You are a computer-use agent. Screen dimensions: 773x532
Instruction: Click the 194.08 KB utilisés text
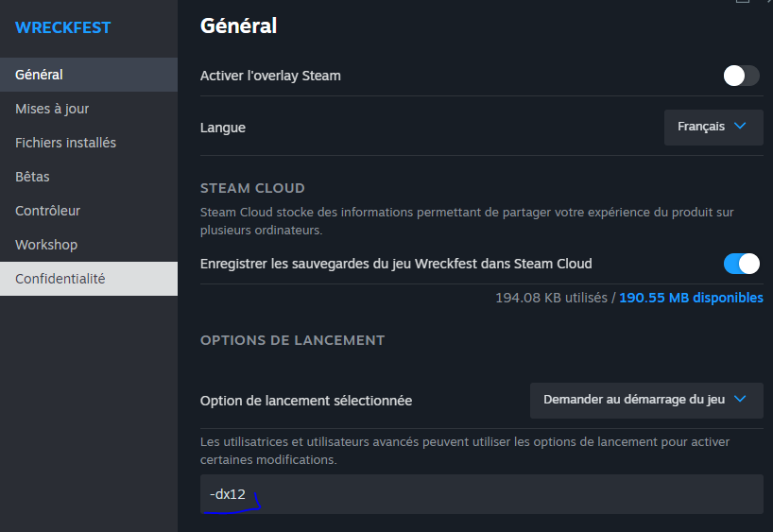click(552, 298)
